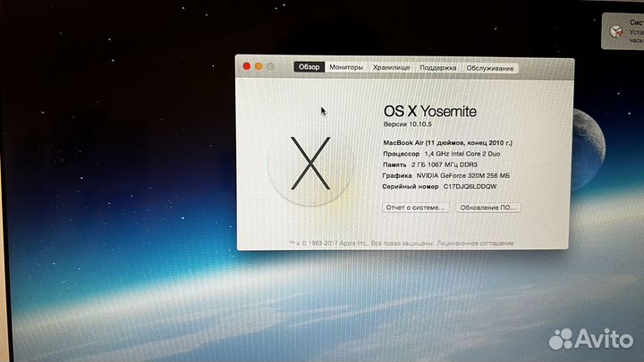Click the memory value 2 ГБ 1067 МГц DDR3
This screenshot has height=362, width=644.
(x=445, y=164)
